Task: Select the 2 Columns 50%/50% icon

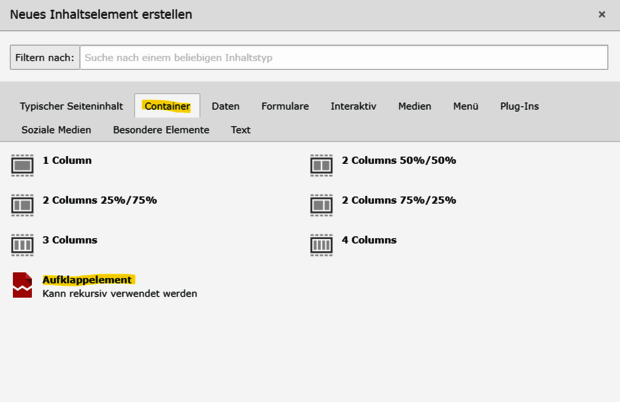Action: click(x=321, y=165)
